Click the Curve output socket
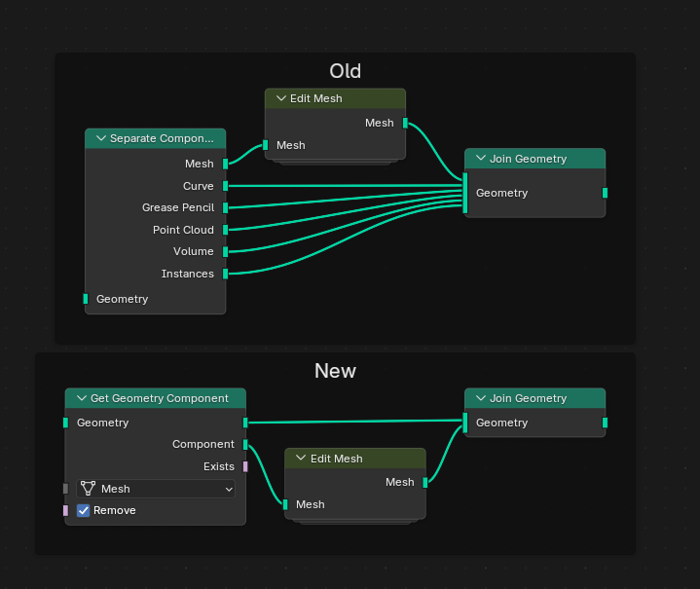Image resolution: width=700 pixels, height=589 pixels. [226, 186]
